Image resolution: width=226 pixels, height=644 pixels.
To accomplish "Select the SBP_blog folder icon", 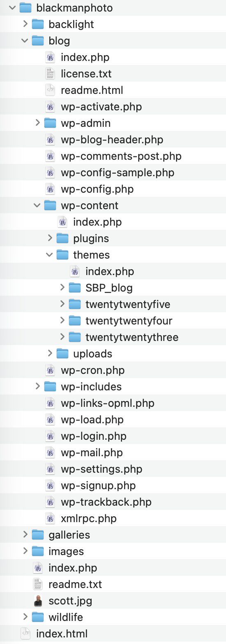I will (75, 288).
